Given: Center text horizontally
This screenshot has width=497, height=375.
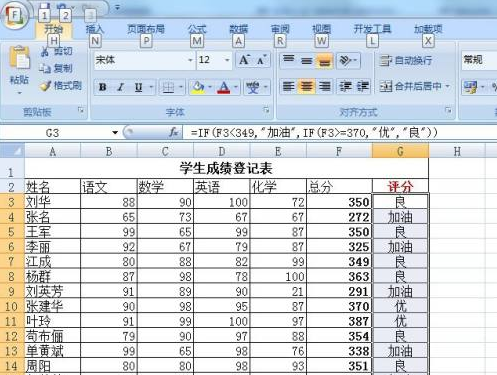Looking at the screenshot, I should point(306,87).
